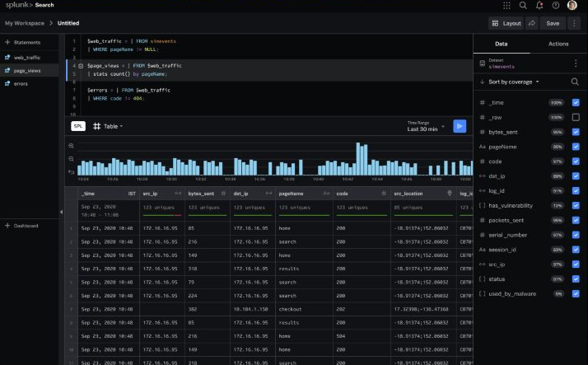
Task: Click the 10.104.1.150 dst_ip cell
Action: click(251, 309)
